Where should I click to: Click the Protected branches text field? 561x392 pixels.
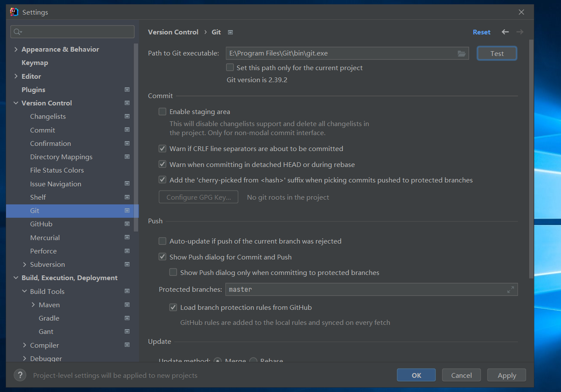click(371, 290)
